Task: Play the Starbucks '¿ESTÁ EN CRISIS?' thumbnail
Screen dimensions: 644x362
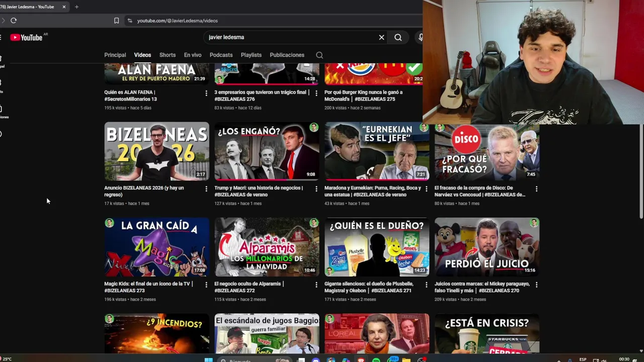Action: tap(487, 333)
